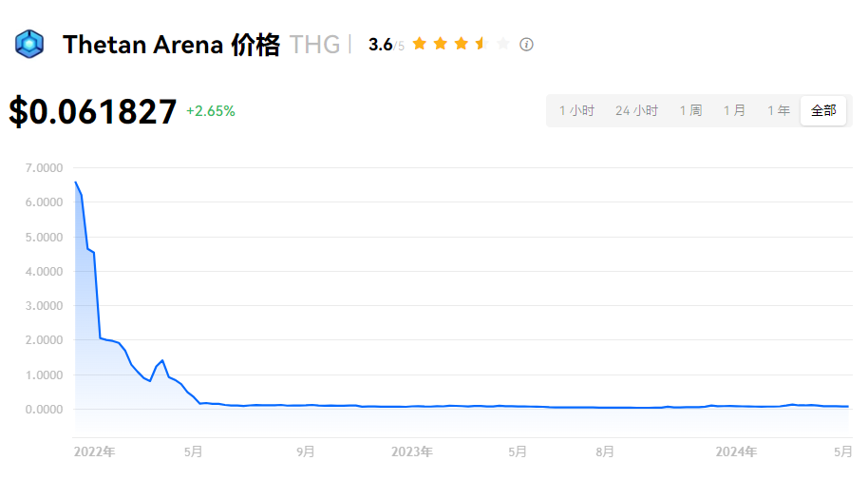Click the Thetan Arena coin logo icon
Image resolution: width=868 pixels, height=480 pixels.
tap(29, 44)
